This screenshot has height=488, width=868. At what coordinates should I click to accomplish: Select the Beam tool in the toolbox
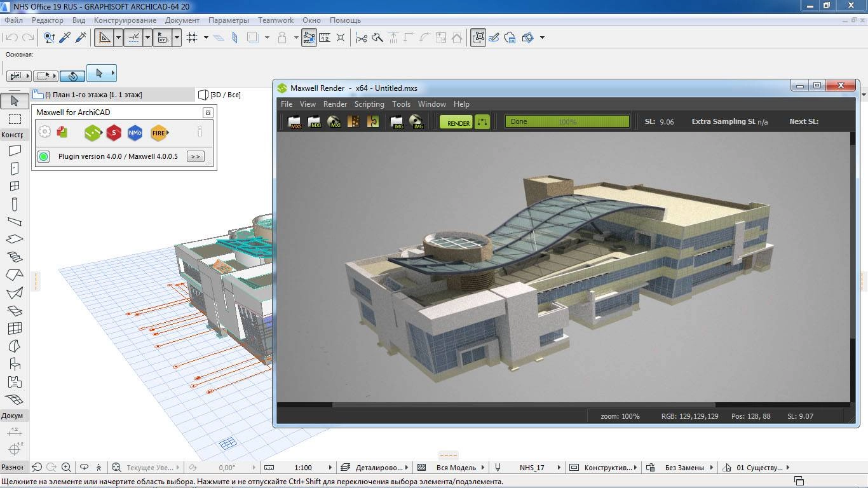(15, 222)
